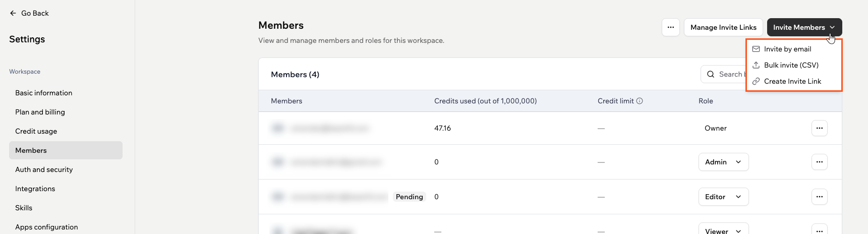
Task: Click the Owner role label
Action: tap(716, 128)
